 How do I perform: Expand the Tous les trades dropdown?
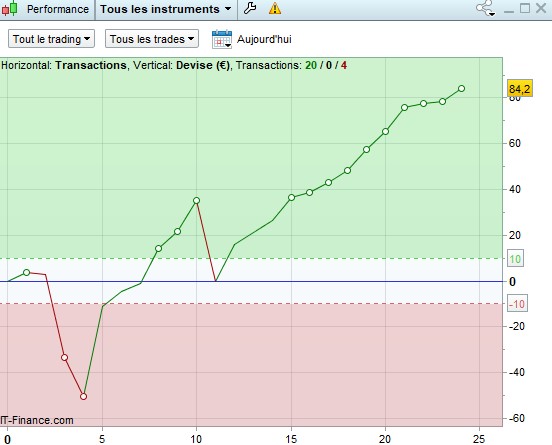click(x=152, y=39)
